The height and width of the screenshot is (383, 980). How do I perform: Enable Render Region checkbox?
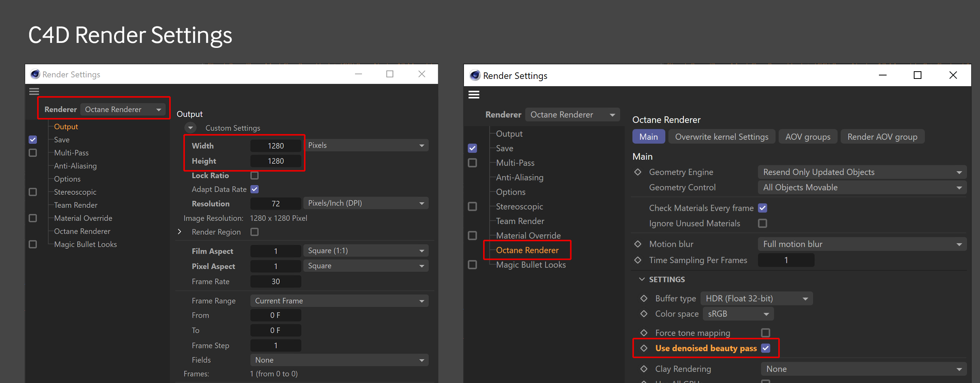(255, 232)
